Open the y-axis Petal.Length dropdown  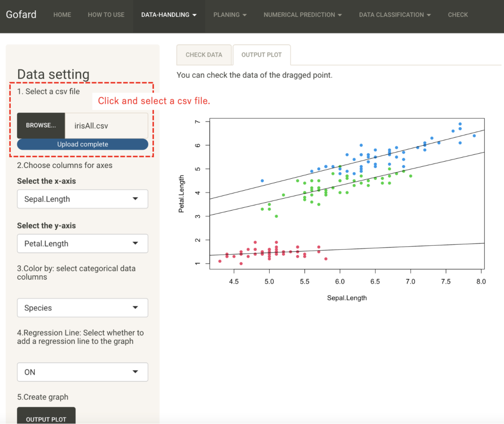click(83, 243)
